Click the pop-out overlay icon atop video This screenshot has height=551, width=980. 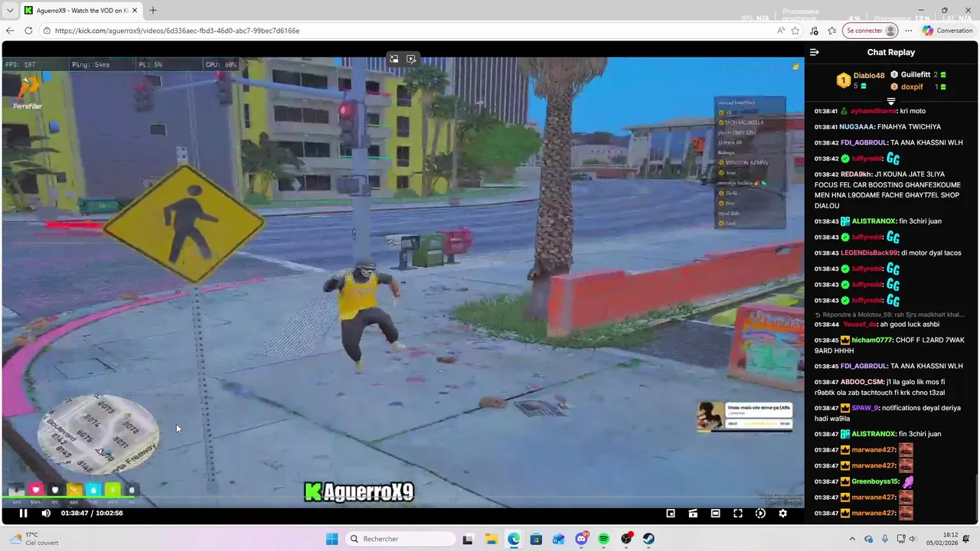point(411,59)
